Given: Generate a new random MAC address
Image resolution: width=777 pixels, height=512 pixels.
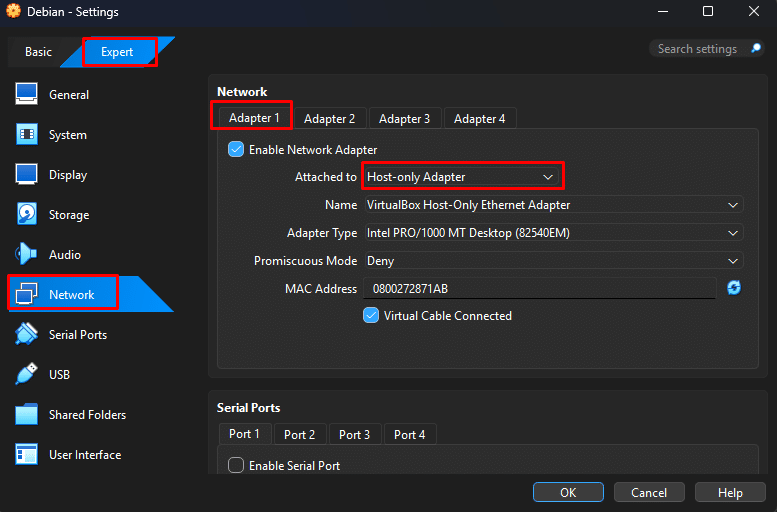Looking at the screenshot, I should tap(734, 288).
